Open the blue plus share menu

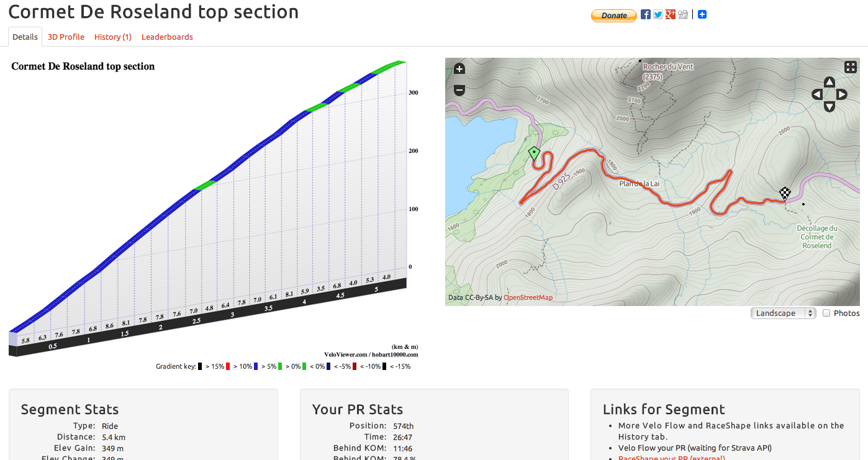[702, 15]
